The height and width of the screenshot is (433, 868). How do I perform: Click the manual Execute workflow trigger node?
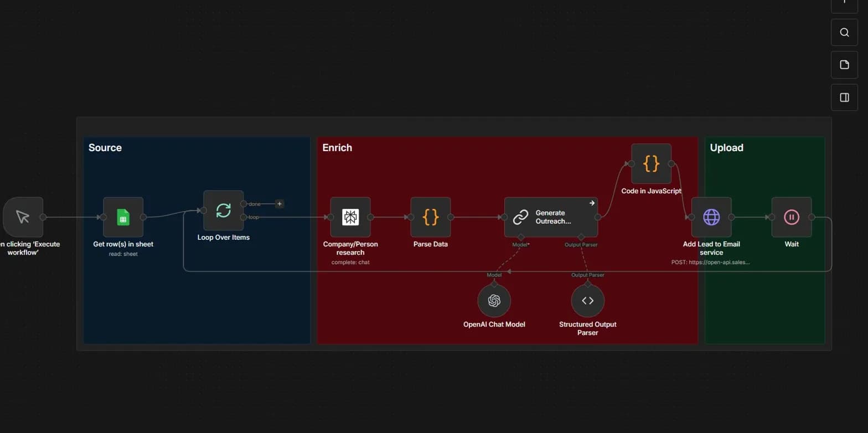(23, 217)
